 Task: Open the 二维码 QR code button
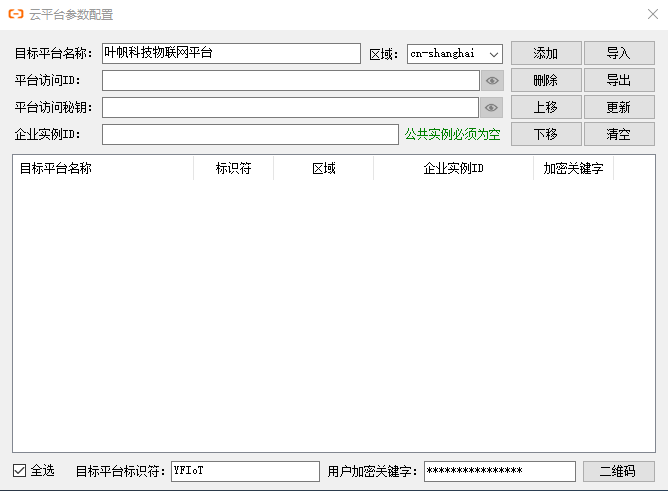(619, 471)
